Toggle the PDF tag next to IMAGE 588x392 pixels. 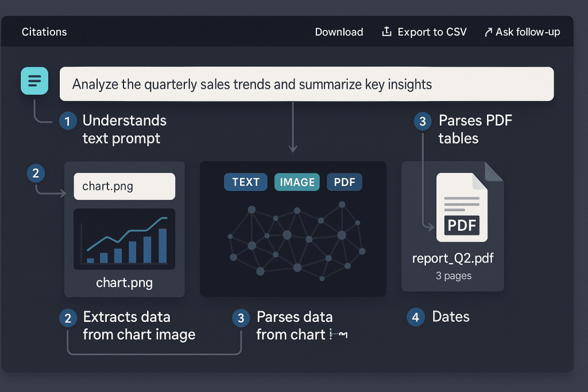coord(345,183)
